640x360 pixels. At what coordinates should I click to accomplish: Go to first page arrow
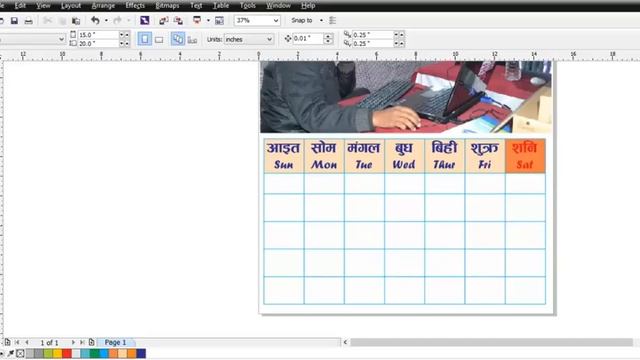click(17, 342)
